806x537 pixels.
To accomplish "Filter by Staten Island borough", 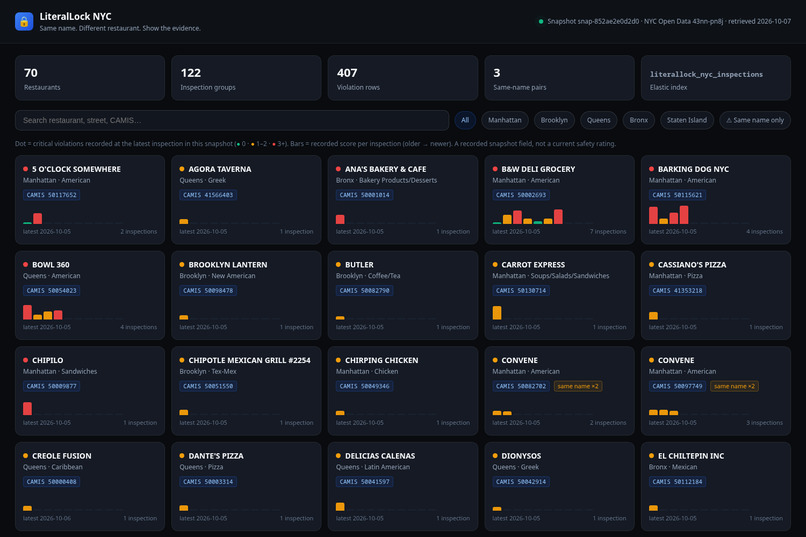I will point(687,120).
